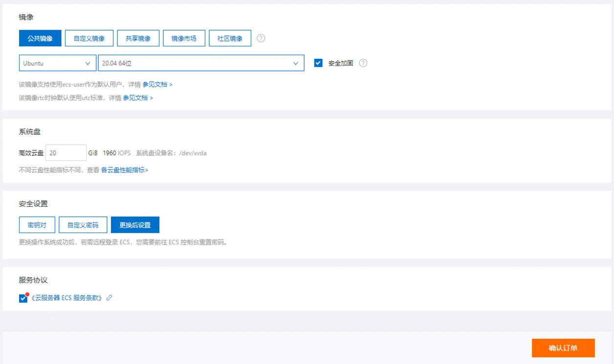Click help icon next to 安全加固
This screenshot has width=614, height=364.
[363, 63]
